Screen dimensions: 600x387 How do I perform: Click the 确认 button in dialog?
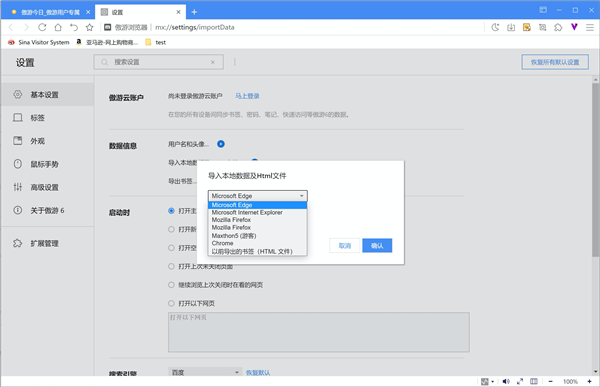pyautogui.click(x=377, y=246)
